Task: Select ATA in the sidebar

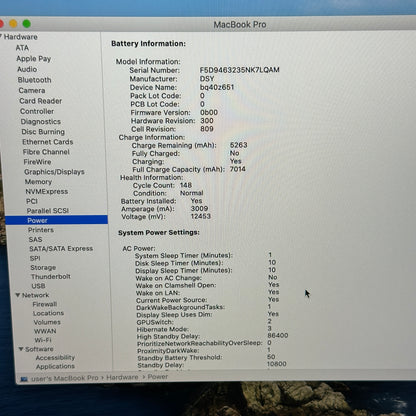Action: 22,48
